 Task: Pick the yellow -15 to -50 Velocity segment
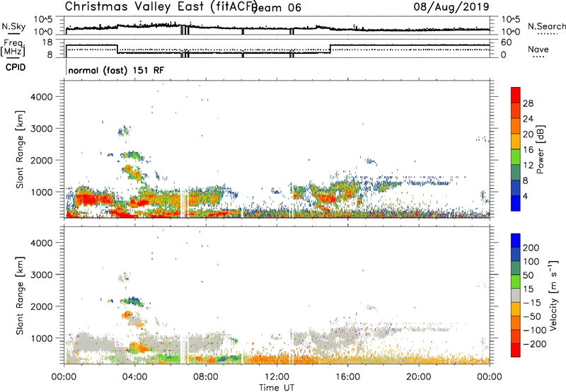point(516,309)
